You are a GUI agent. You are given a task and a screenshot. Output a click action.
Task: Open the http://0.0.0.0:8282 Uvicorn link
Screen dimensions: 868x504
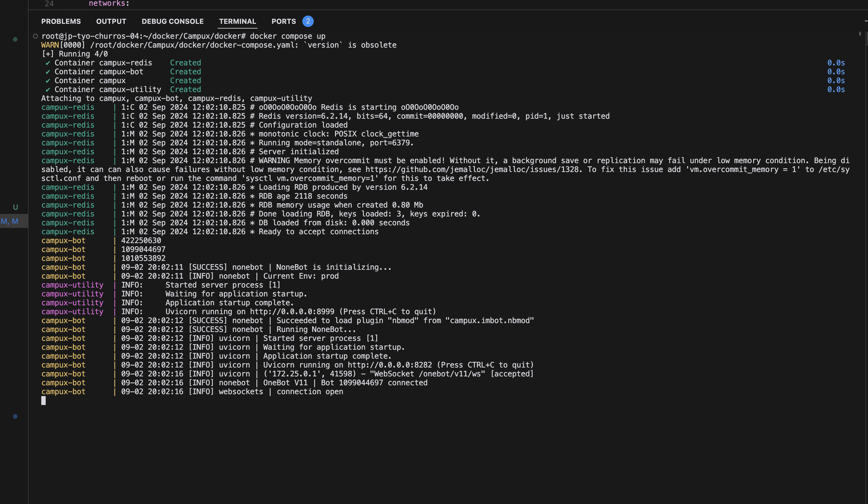coord(389,365)
